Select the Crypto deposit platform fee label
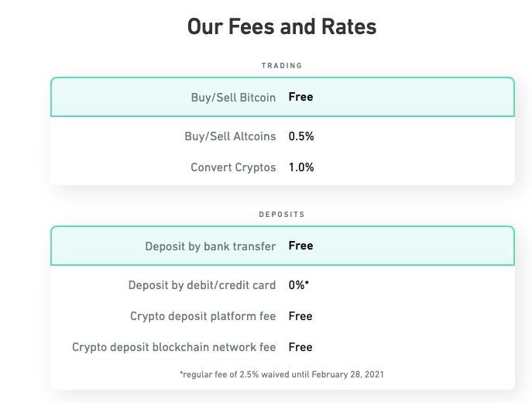532x403 pixels. point(203,316)
